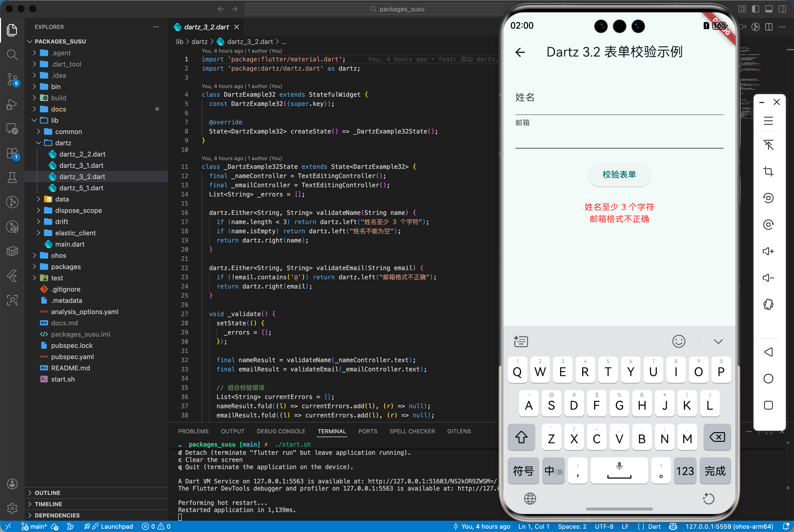Collapse the PACKAGES_SUSU root section
794x532 pixels.
[x=96, y=41]
